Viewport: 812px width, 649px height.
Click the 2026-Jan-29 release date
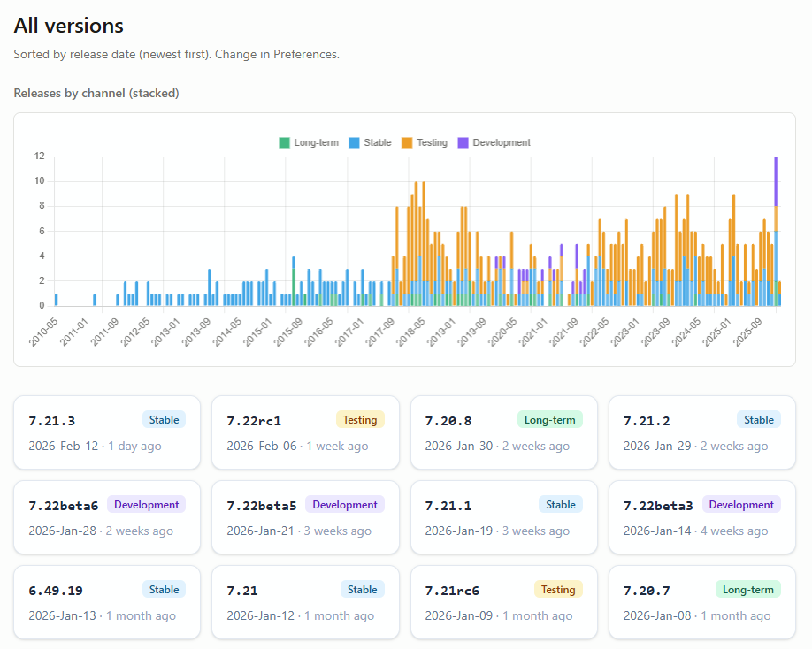(x=657, y=447)
